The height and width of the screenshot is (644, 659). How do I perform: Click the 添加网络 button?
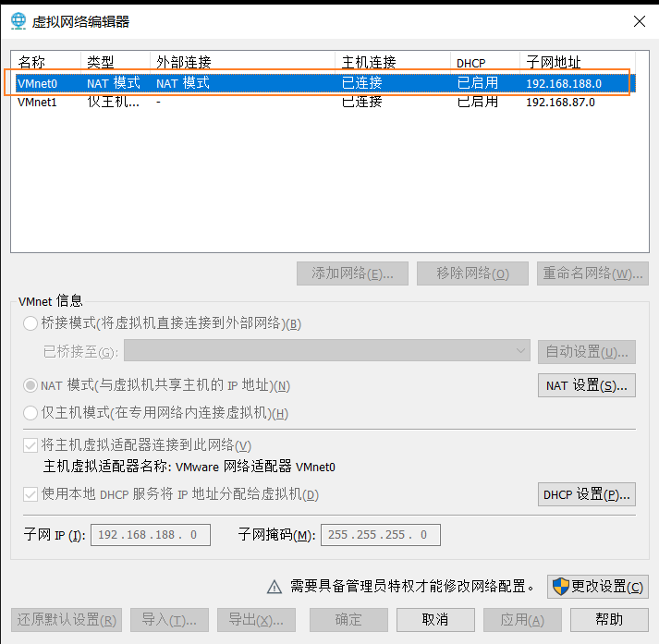pos(352,273)
